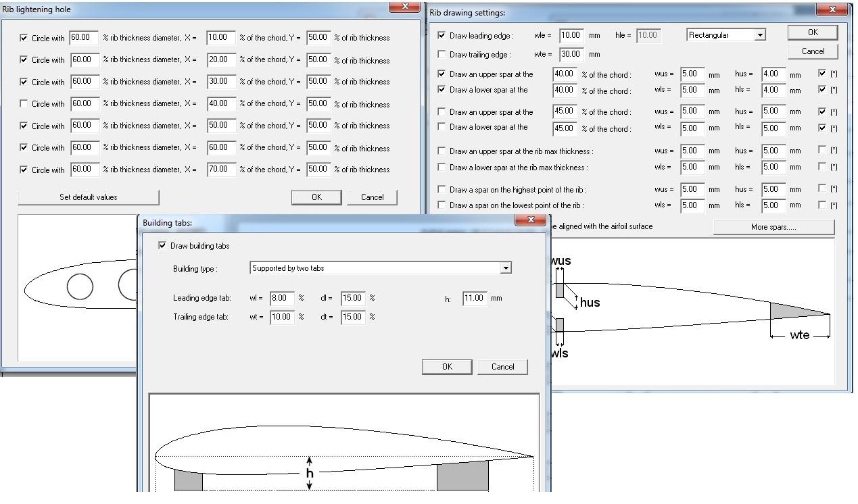Image resolution: width=858 pixels, height=504 pixels.
Task: Enable the circle at 40.00% chord
Action: pyautogui.click(x=24, y=104)
